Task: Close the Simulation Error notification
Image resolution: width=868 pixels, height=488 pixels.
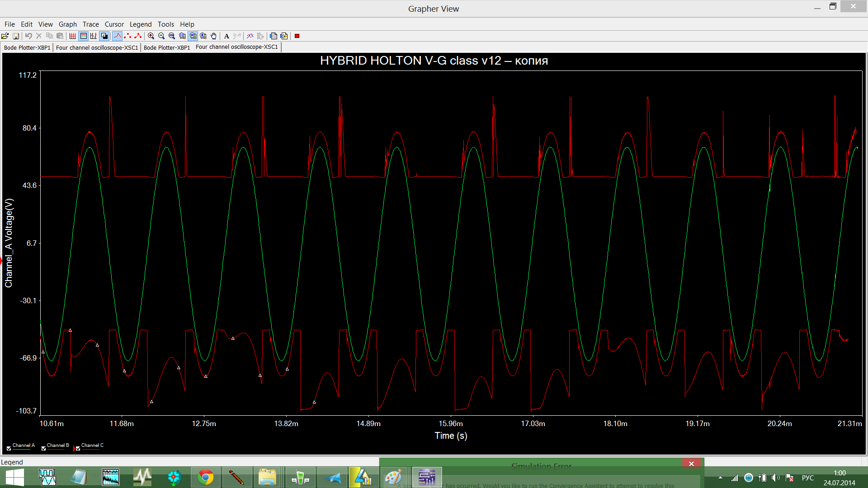Action: click(x=691, y=464)
